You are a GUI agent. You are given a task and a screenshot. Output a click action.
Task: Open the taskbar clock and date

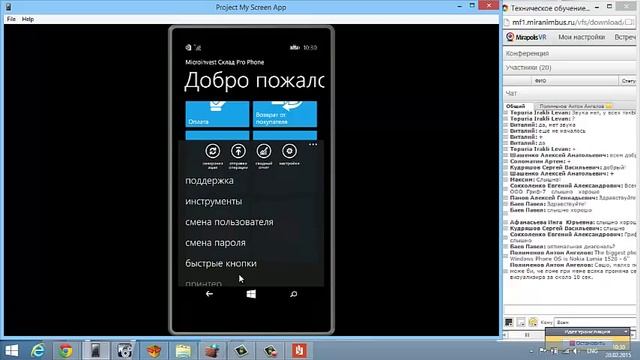pos(619,351)
